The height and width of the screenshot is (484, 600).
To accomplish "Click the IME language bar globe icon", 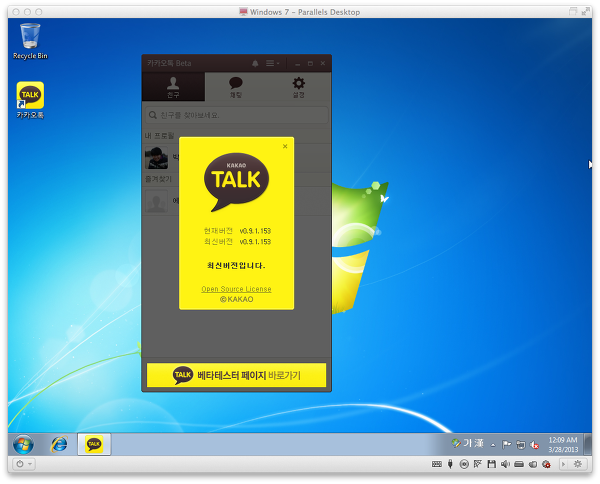I will [456, 443].
